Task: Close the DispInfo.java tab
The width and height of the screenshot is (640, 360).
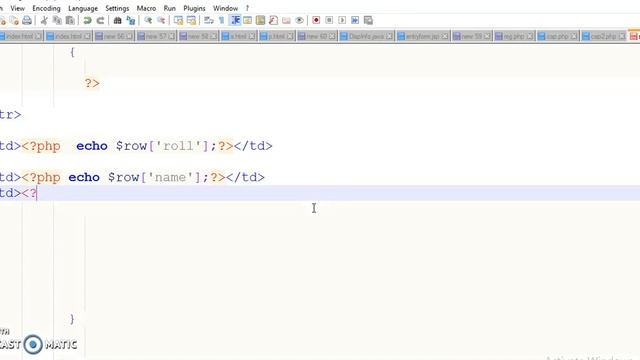Action: [x=389, y=36]
